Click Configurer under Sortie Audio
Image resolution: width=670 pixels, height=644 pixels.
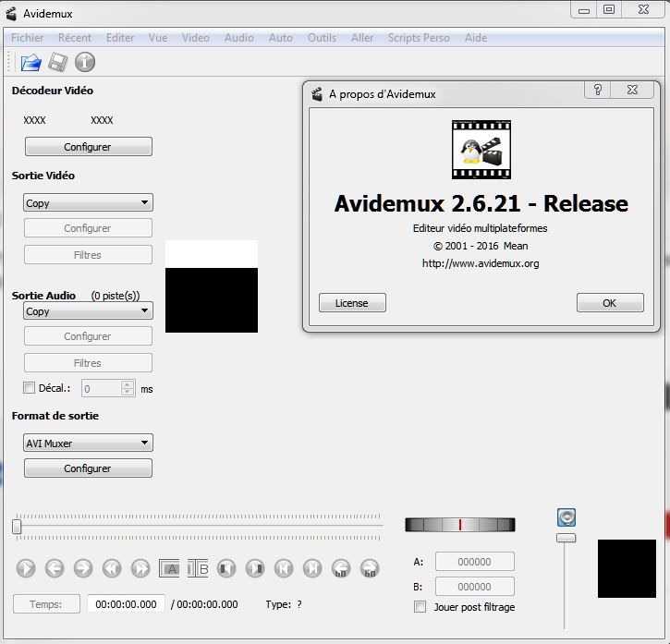point(88,336)
